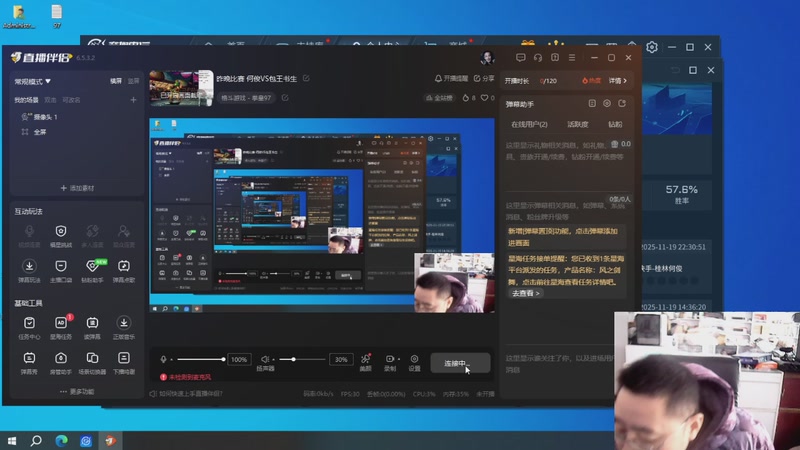Viewport: 800px width, 450px height.
Task: Click the edit icon beside the stream title
Action: tap(306, 78)
